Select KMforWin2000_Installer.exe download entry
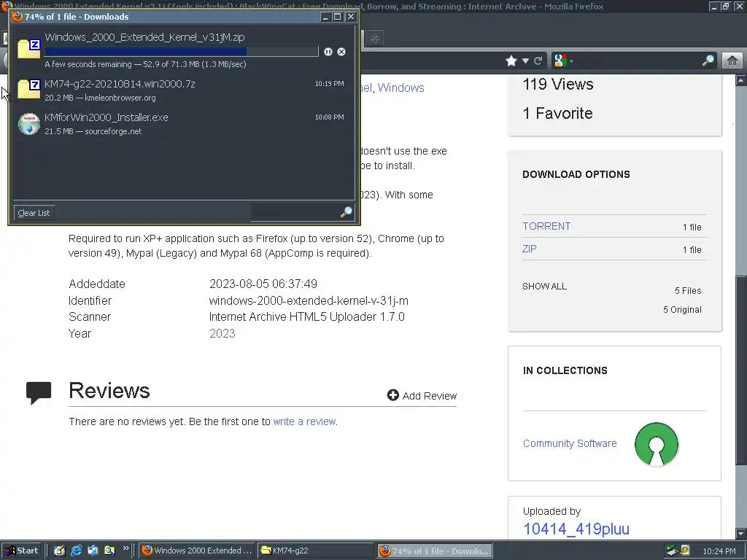747x560 pixels. click(x=184, y=124)
